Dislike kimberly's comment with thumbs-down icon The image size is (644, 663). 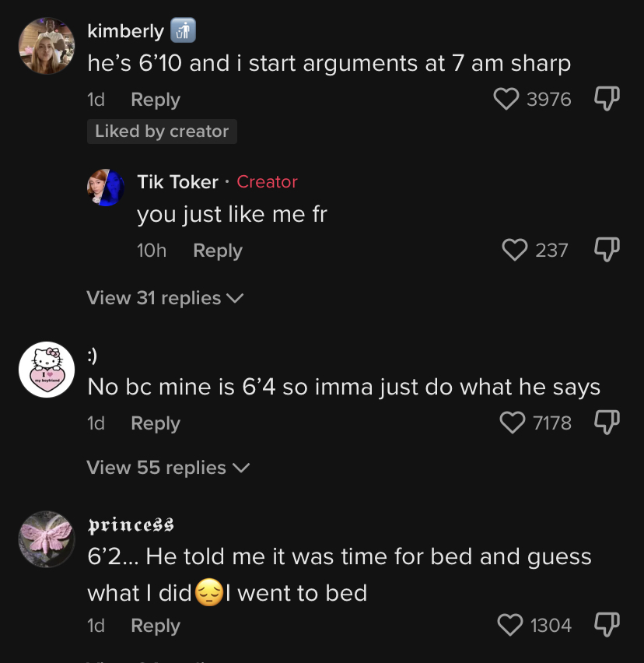(607, 99)
